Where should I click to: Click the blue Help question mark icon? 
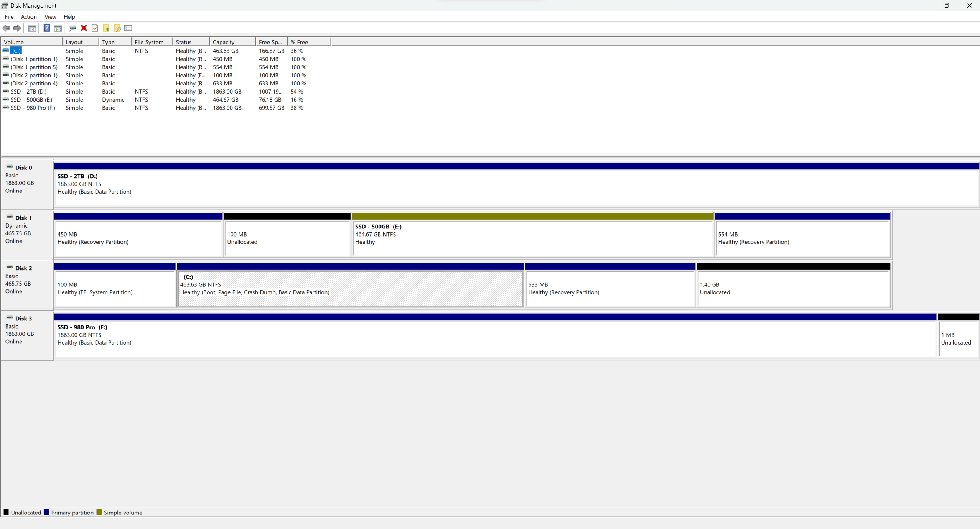tap(46, 28)
